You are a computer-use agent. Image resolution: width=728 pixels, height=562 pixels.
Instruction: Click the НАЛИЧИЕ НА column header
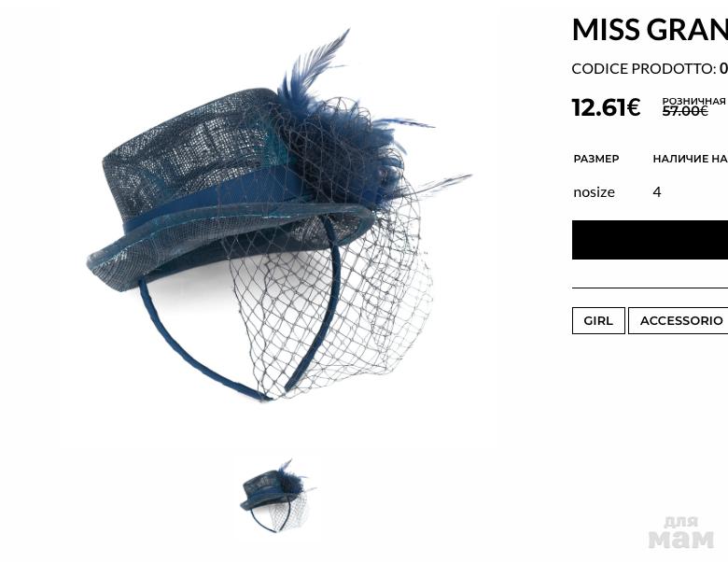tap(691, 159)
